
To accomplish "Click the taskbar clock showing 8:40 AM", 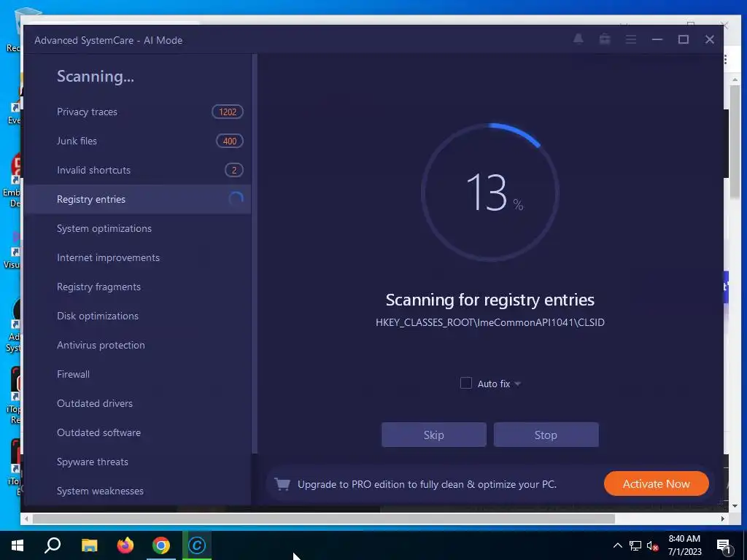I will pos(684,545).
